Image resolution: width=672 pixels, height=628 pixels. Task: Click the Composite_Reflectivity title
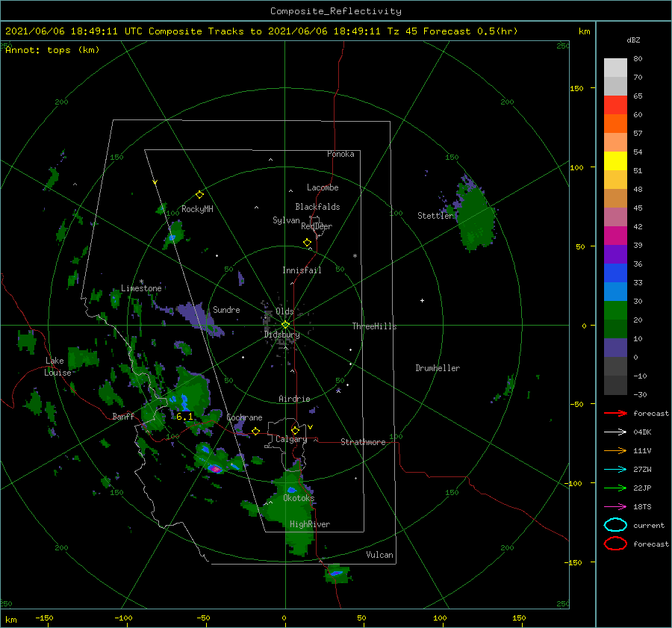pyautogui.click(x=336, y=11)
